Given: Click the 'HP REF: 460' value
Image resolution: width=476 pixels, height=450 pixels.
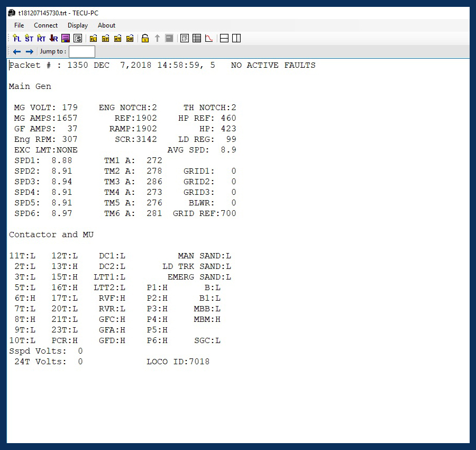Looking at the screenshot, I should tap(207, 118).
